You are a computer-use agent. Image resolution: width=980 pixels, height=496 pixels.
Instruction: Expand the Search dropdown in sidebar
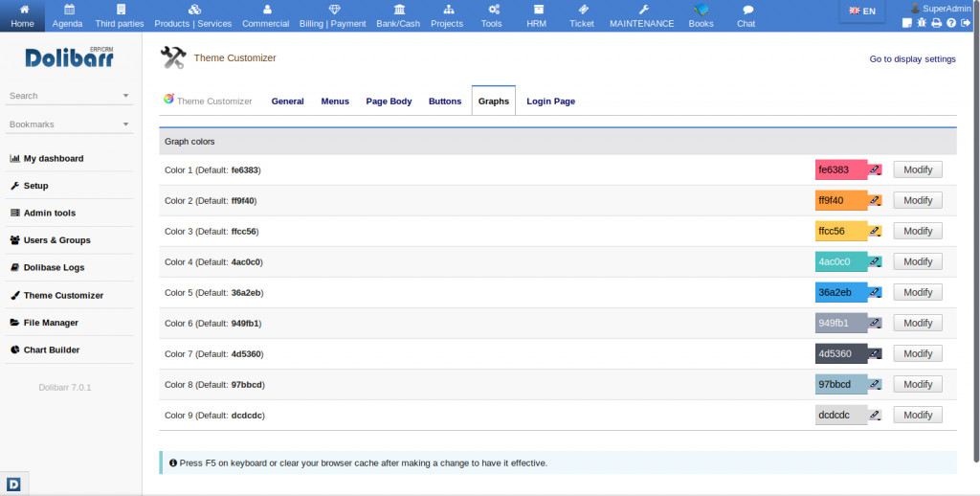coord(125,96)
